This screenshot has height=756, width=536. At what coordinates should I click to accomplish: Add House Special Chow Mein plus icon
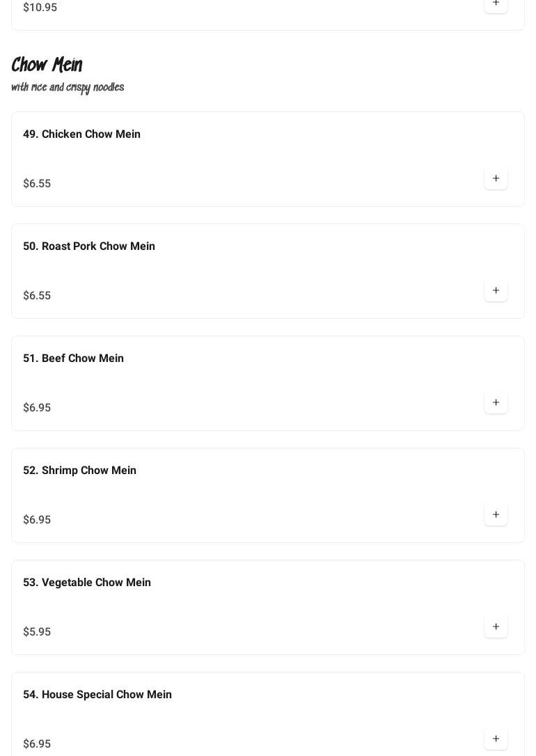(496, 739)
